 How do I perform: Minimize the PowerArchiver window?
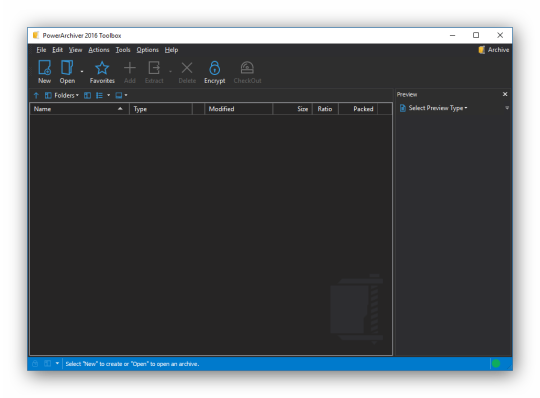pyautogui.click(x=453, y=35)
